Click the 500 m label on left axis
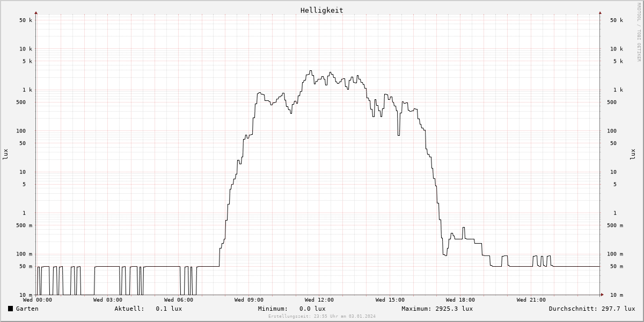This screenshot has width=644, height=322. click(x=24, y=225)
